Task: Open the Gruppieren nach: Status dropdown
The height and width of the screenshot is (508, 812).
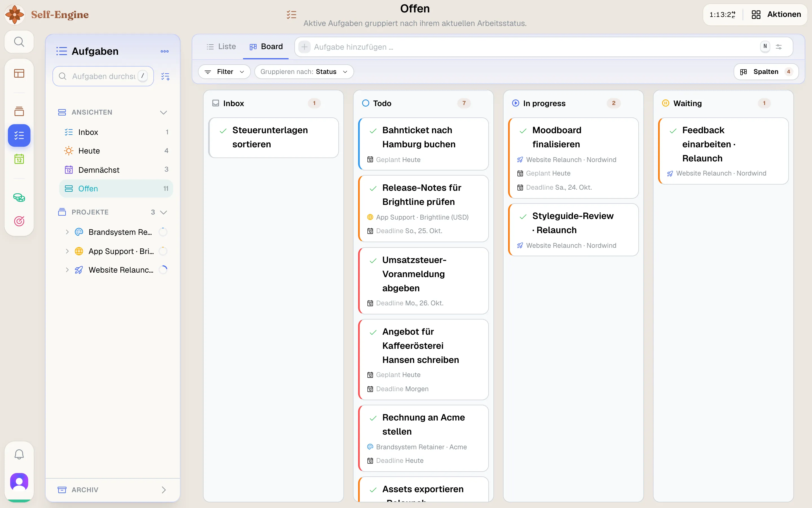Action: coord(304,72)
